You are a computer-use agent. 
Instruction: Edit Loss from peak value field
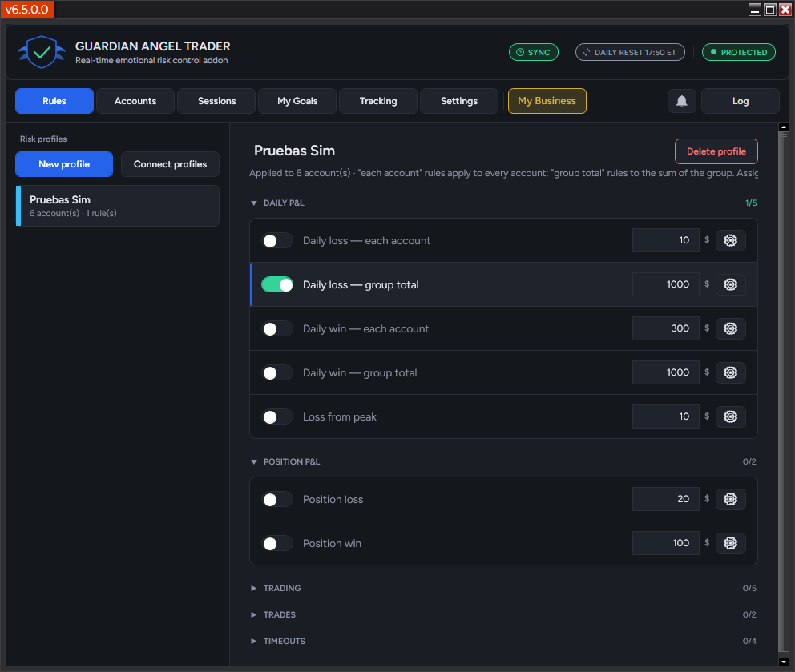665,416
